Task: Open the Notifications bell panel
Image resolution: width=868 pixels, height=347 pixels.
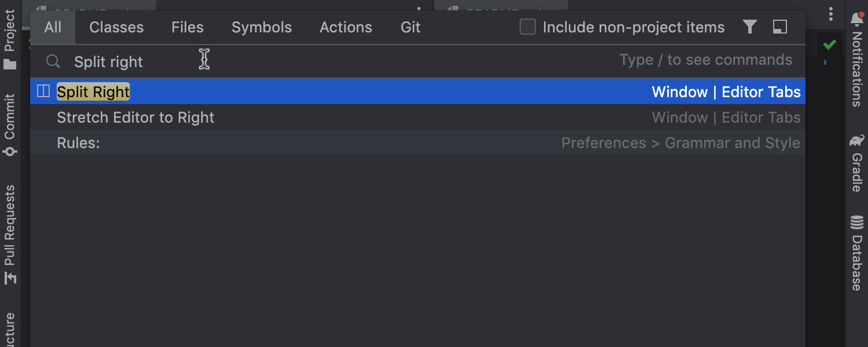Action: [x=857, y=58]
